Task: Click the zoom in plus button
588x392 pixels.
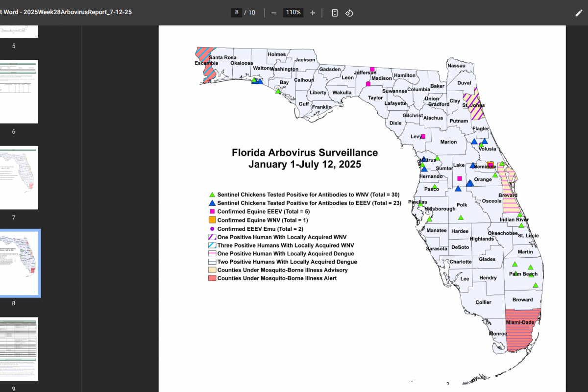Action: click(313, 13)
